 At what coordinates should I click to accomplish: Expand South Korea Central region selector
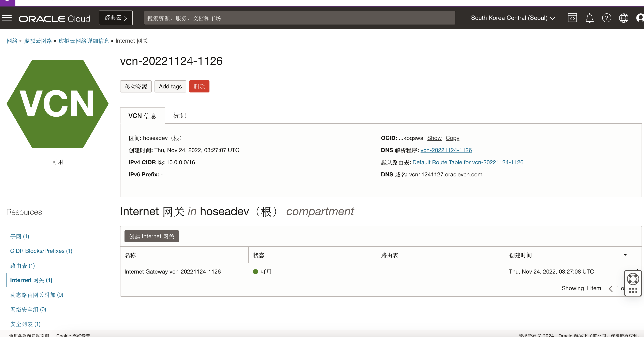[x=513, y=18]
